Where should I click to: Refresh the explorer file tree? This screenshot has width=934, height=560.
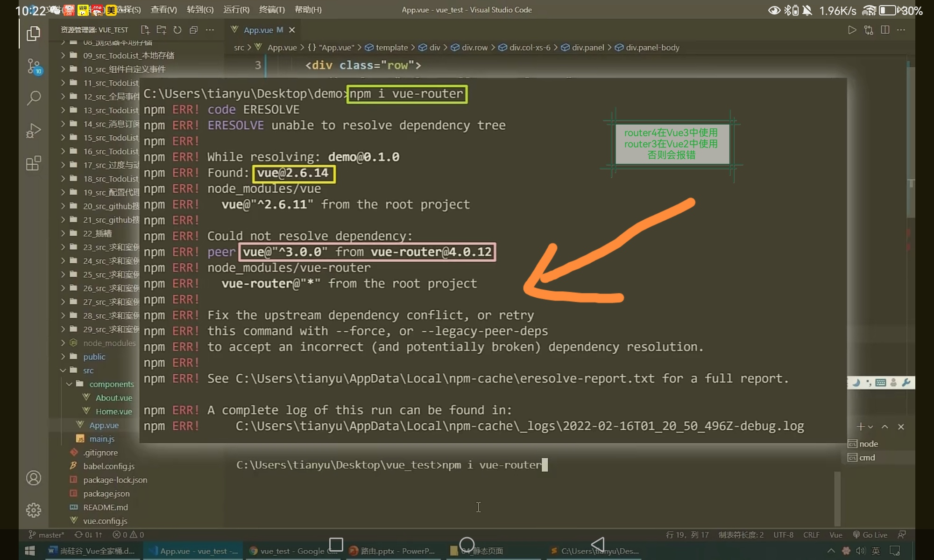(177, 30)
